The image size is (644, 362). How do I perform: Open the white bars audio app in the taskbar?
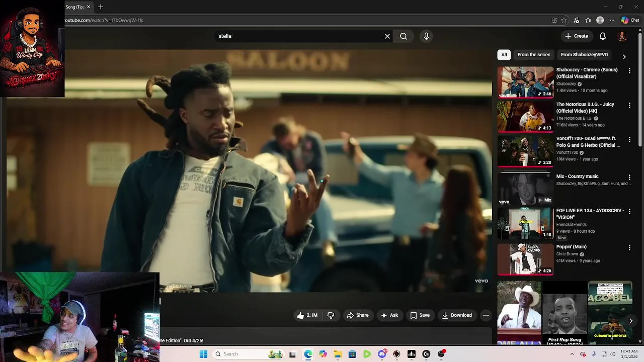(x=412, y=354)
